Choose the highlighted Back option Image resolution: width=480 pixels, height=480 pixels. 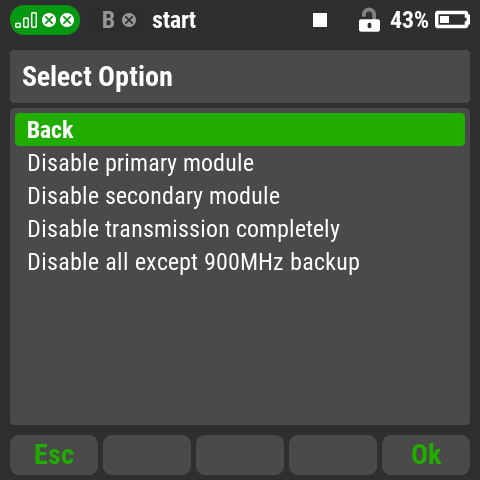(240, 129)
